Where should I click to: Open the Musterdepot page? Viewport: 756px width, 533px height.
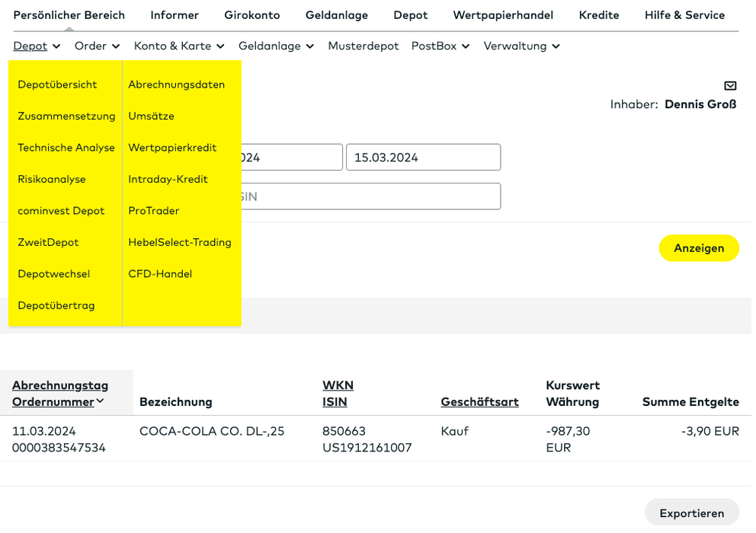(x=364, y=46)
